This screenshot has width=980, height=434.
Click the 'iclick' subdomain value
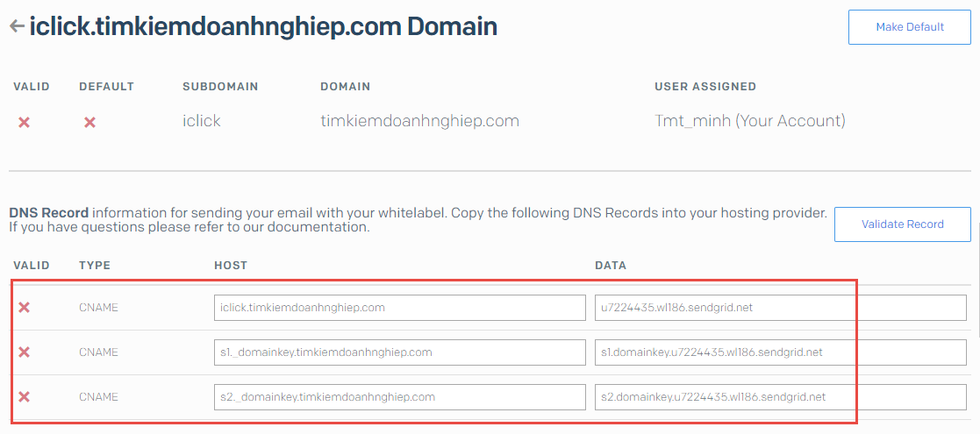(x=201, y=120)
